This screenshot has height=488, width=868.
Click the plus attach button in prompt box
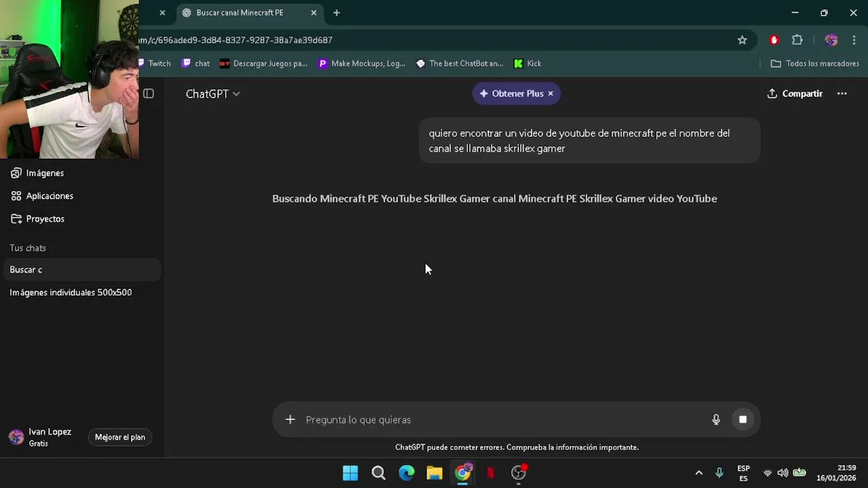coord(290,420)
